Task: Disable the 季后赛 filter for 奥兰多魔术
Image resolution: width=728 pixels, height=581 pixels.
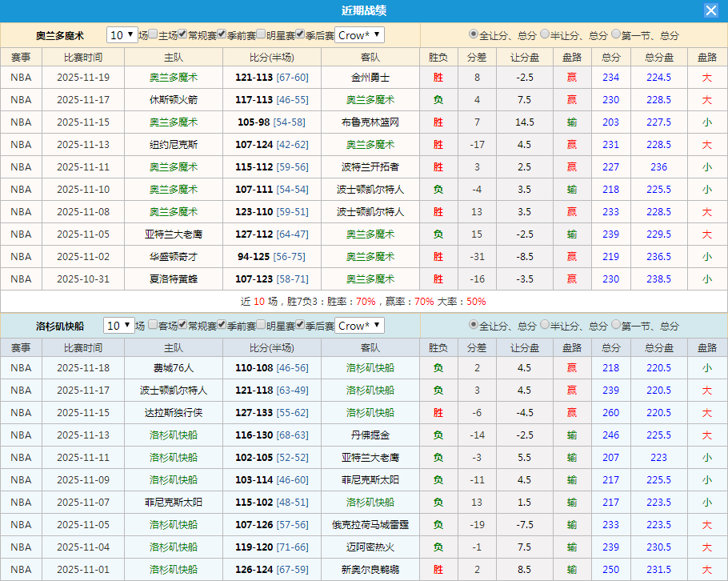Action: 298,35
